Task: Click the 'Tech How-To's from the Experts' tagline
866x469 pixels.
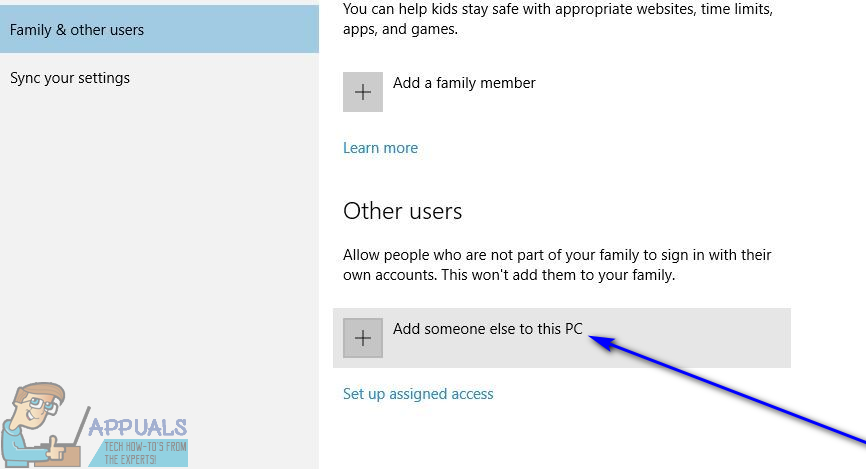Action: 138,451
